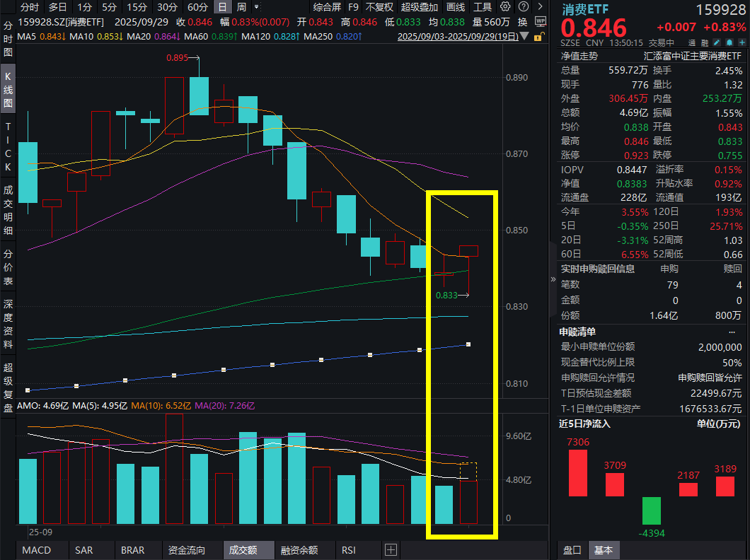Toggle the orange lock under the date range

click(x=538, y=36)
